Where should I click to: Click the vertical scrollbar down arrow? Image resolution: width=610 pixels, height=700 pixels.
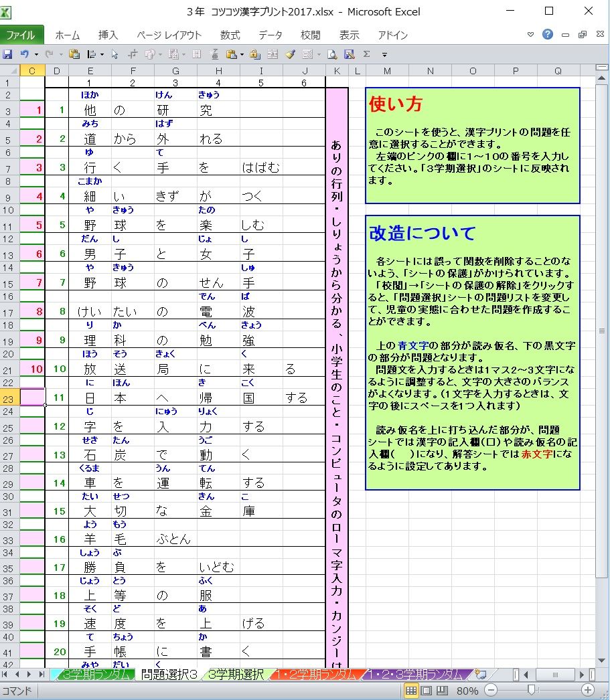click(601, 661)
